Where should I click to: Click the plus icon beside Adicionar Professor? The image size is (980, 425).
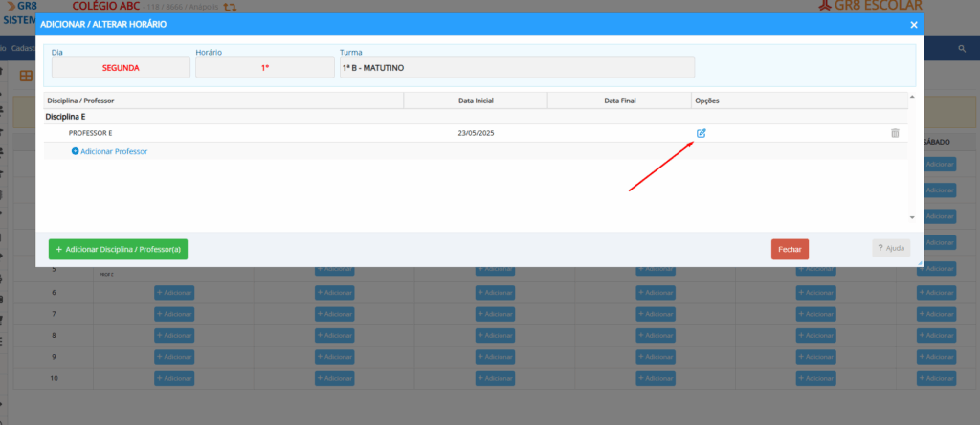pyautogui.click(x=75, y=151)
